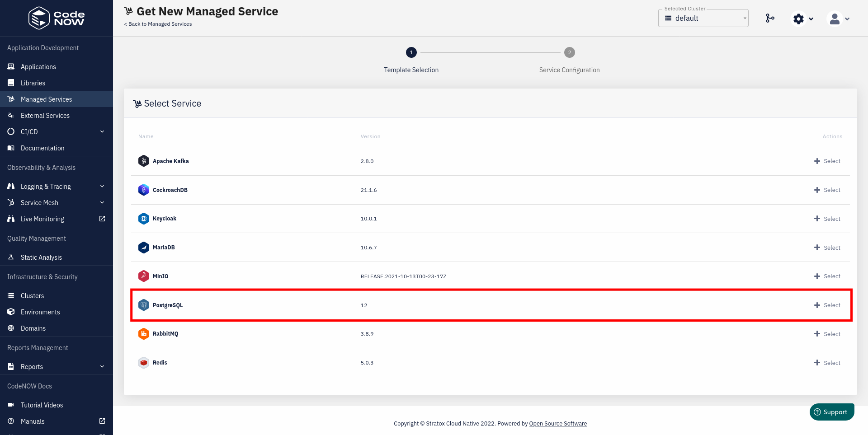This screenshot has height=435, width=868.
Task: Open Domains in the sidebar
Action: [x=57, y=328]
